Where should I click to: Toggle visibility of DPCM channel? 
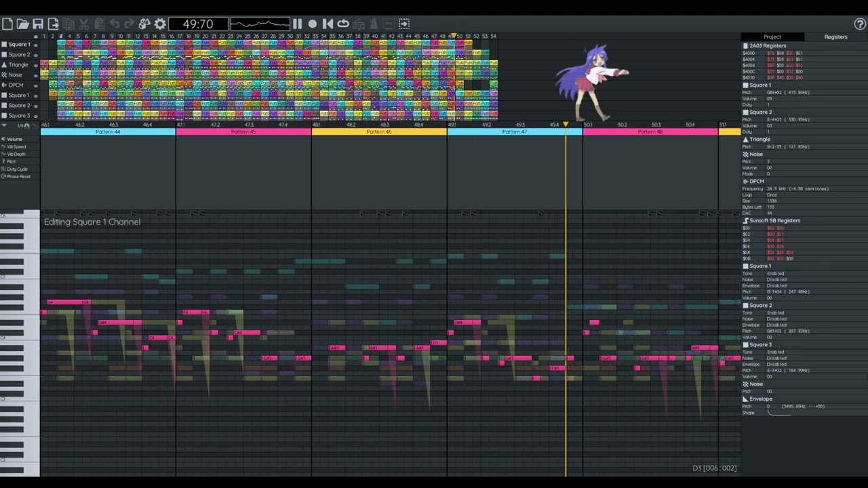[36, 86]
